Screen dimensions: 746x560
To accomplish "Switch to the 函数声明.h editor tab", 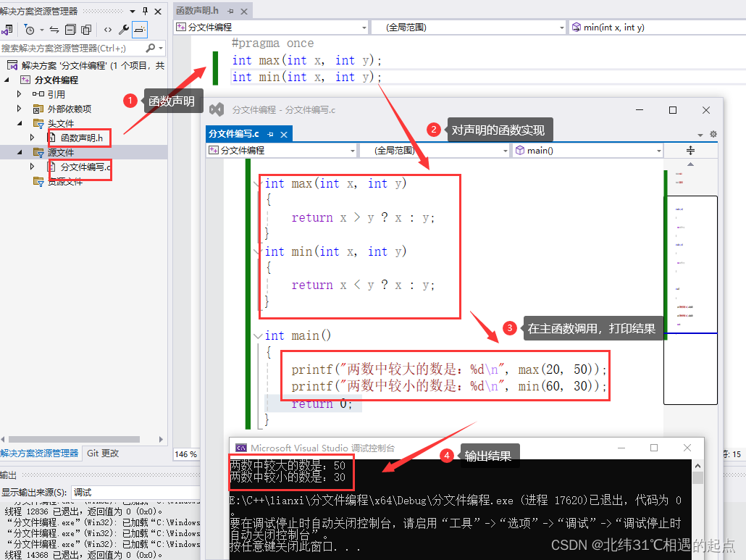I will 198,10.
